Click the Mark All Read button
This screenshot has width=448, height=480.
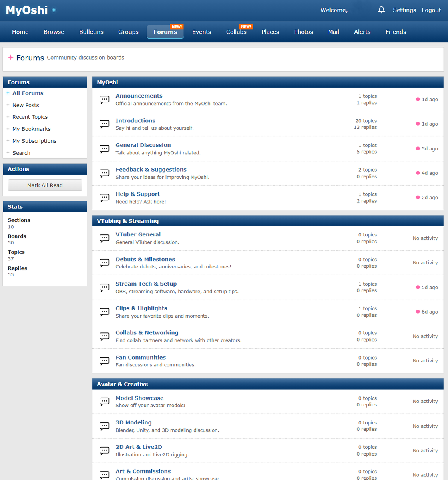point(45,185)
